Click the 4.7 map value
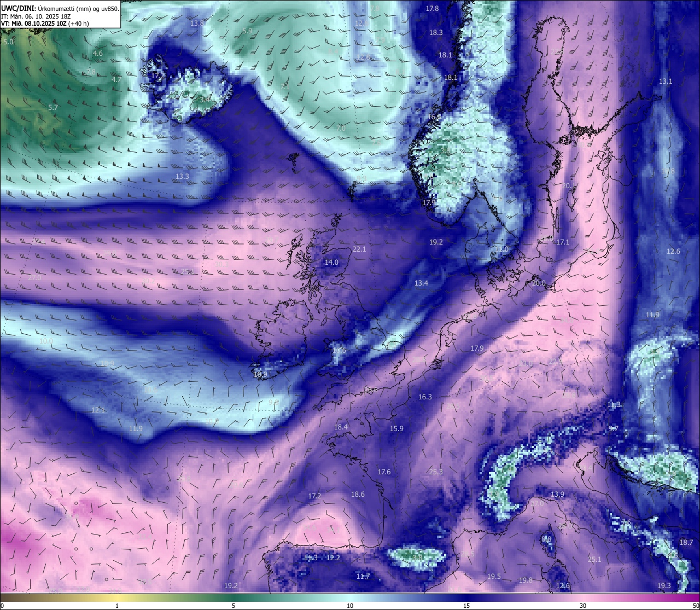This screenshot has height=610, width=700. (116, 79)
